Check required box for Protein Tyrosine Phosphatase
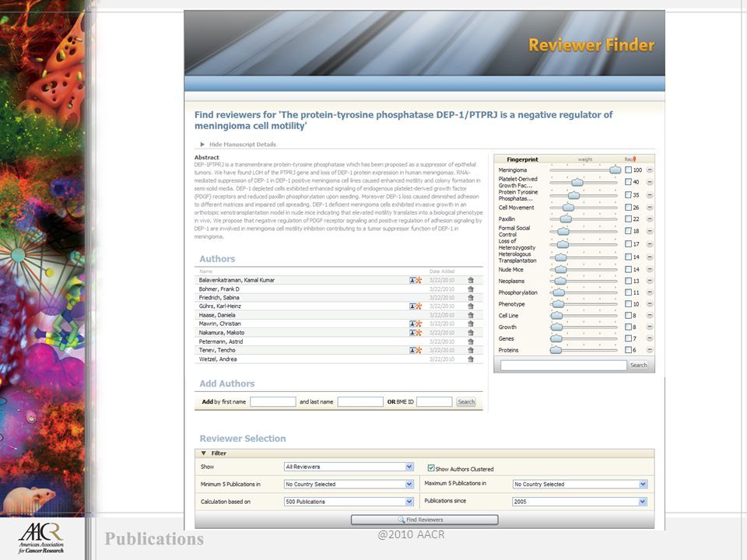This screenshot has width=747, height=560. point(629,194)
